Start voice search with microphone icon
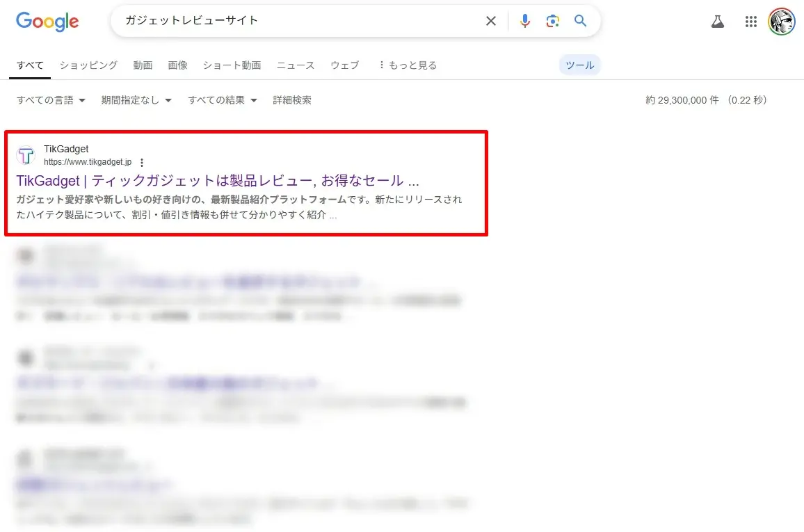804x532 pixels. 525,21
